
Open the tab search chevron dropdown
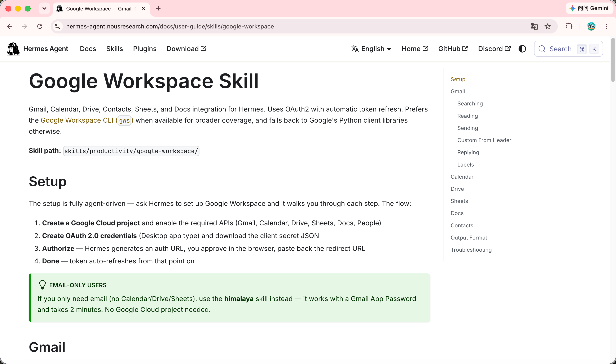coord(44,8)
